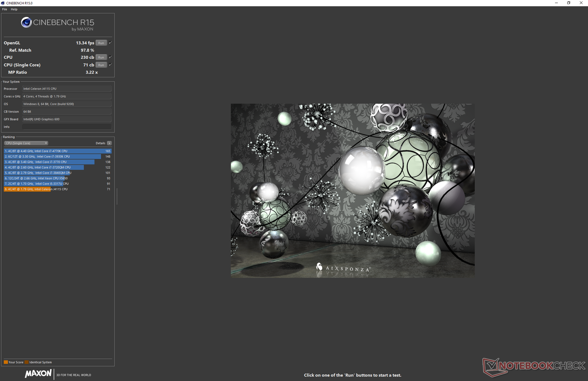Expand ranking Details with the arrow button

point(109,143)
